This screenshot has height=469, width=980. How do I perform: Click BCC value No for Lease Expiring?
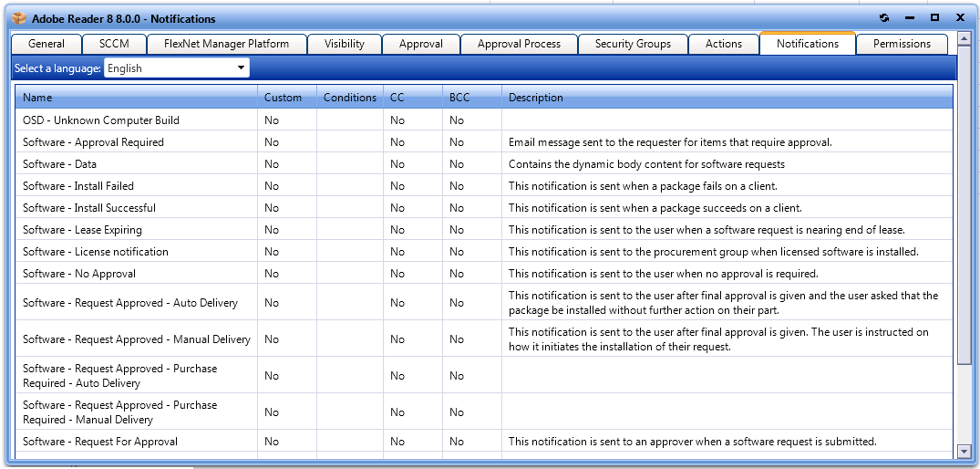pyautogui.click(x=456, y=230)
